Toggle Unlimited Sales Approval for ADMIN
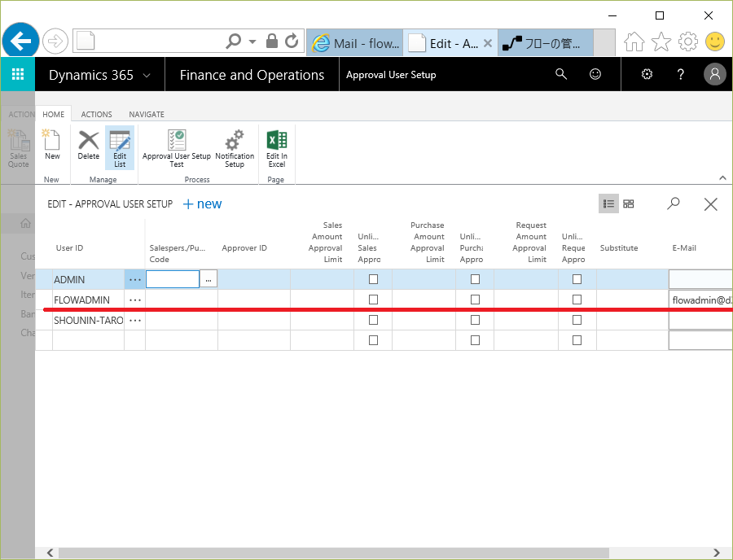Screen dimensions: 733x560 [x=374, y=279]
